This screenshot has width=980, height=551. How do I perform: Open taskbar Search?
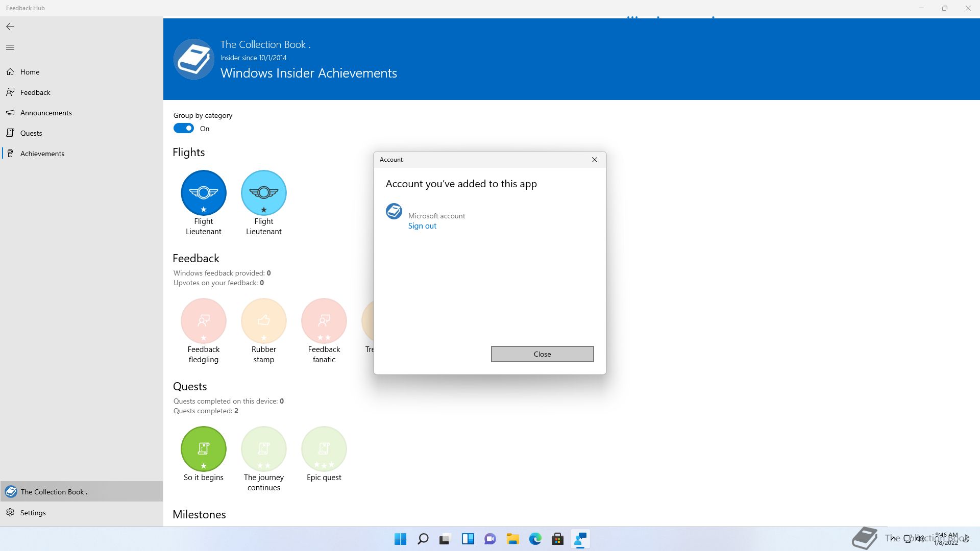(423, 539)
